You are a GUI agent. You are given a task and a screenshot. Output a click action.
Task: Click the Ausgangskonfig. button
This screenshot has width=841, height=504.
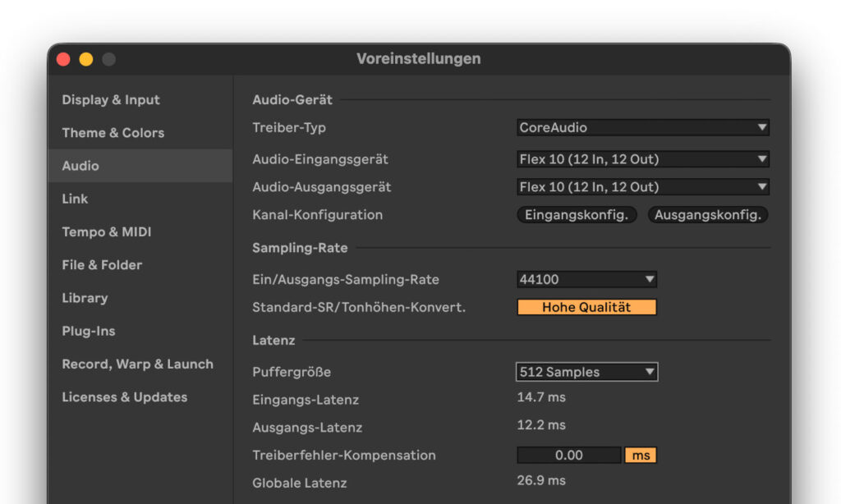[708, 215]
